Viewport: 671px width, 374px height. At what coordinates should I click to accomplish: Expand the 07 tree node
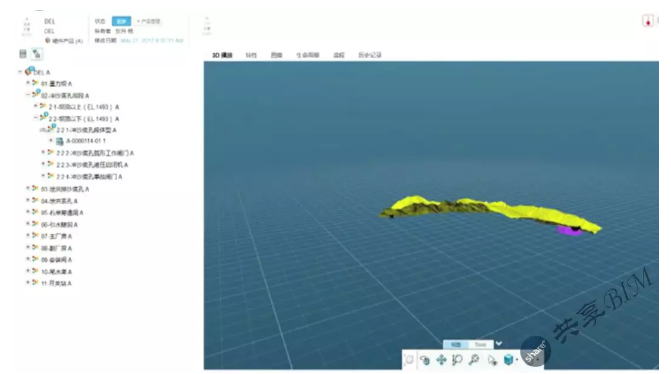coord(28,235)
